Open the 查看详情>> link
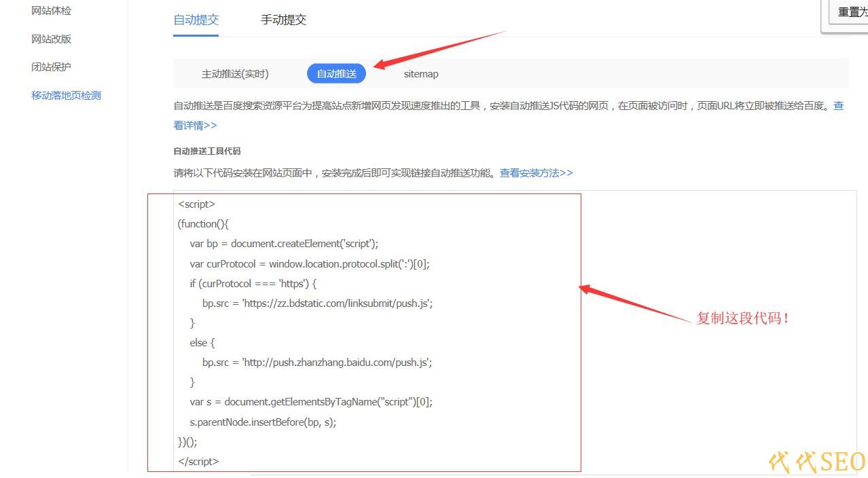This screenshot has width=868, height=478. (195, 126)
